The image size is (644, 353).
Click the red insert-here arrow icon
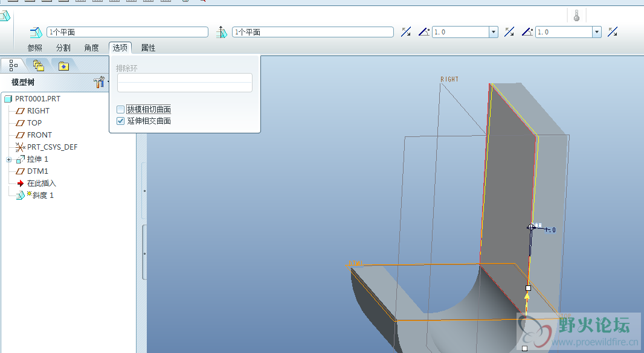[20, 183]
